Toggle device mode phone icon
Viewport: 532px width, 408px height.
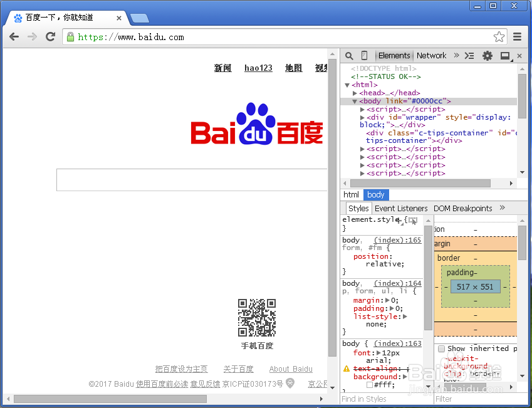(364, 55)
